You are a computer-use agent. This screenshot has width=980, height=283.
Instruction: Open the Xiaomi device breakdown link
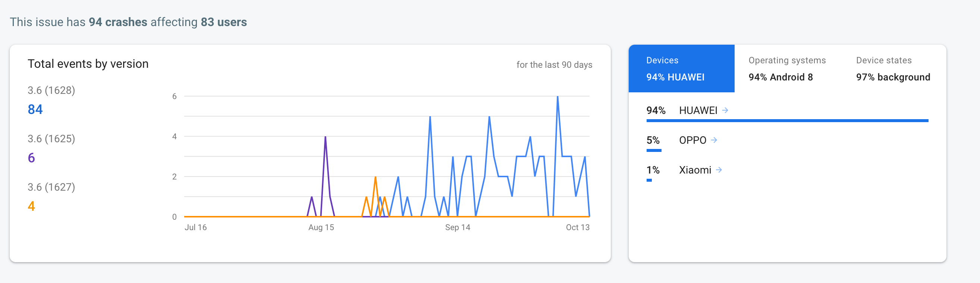click(x=695, y=170)
